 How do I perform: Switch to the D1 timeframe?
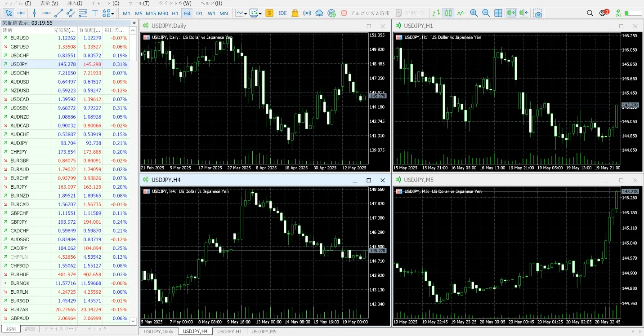pyautogui.click(x=199, y=13)
